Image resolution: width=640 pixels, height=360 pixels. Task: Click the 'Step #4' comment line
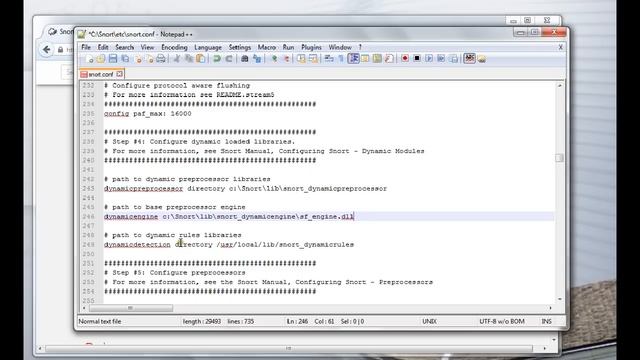(x=199, y=142)
